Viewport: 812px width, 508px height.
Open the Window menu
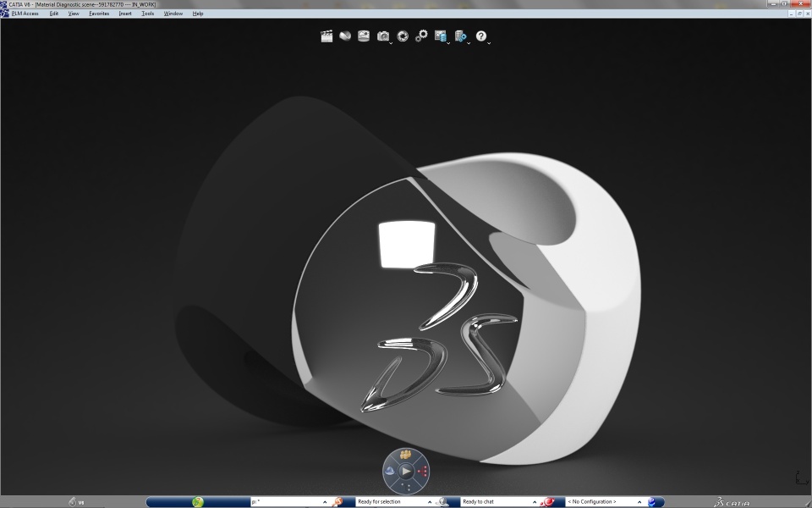[x=173, y=14]
